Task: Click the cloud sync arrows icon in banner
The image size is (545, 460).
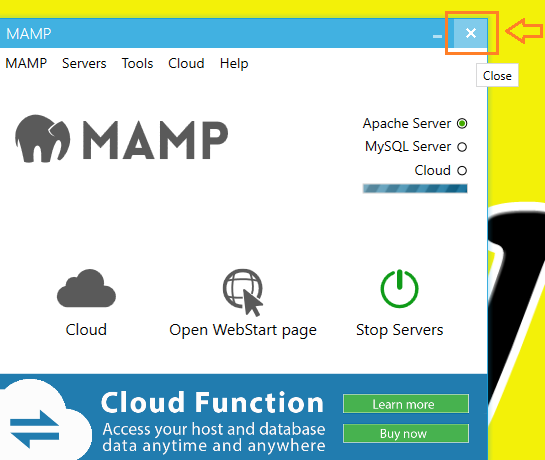Action: click(35, 429)
